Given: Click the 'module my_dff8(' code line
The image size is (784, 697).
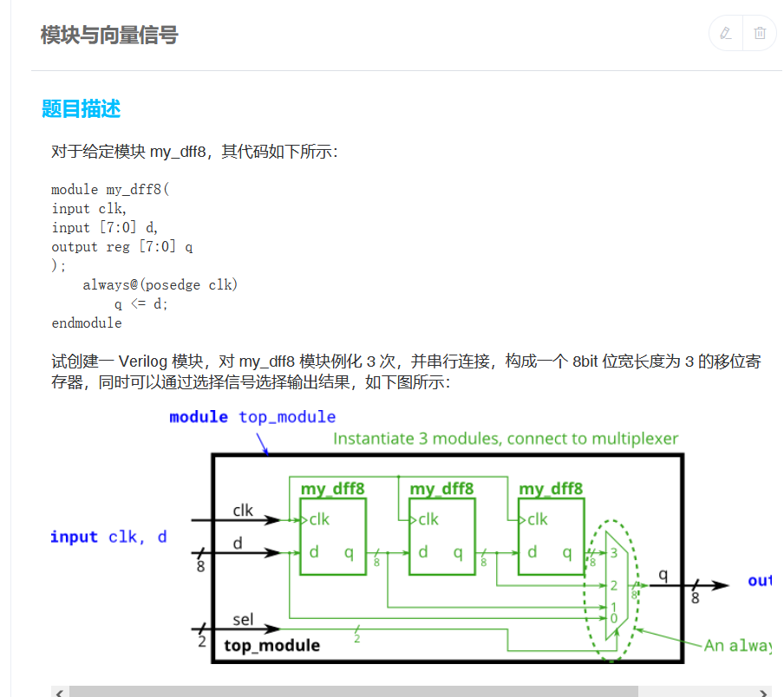Looking at the screenshot, I should point(110,189).
